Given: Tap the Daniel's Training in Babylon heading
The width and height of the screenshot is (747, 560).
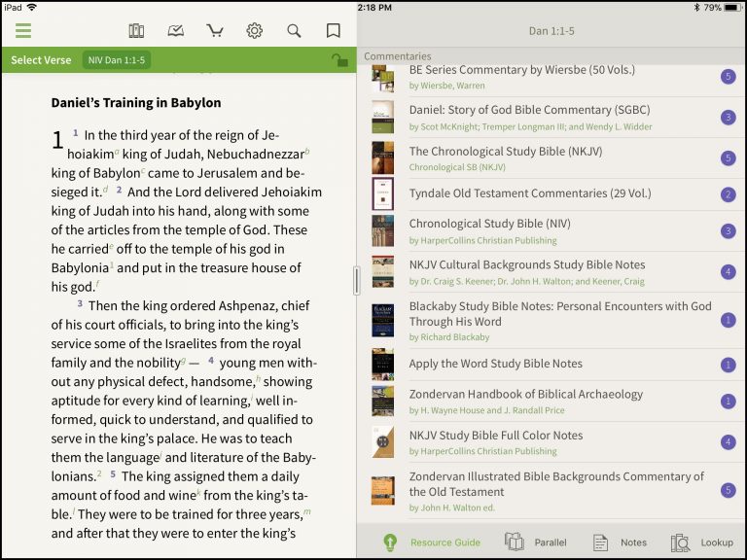Looking at the screenshot, I should 136,102.
